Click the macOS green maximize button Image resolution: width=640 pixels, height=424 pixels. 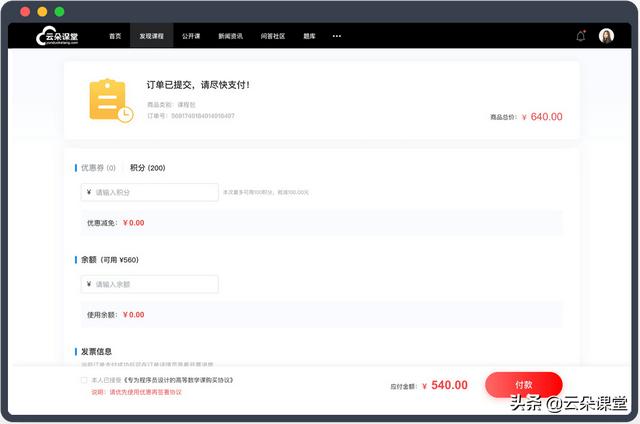(60, 11)
